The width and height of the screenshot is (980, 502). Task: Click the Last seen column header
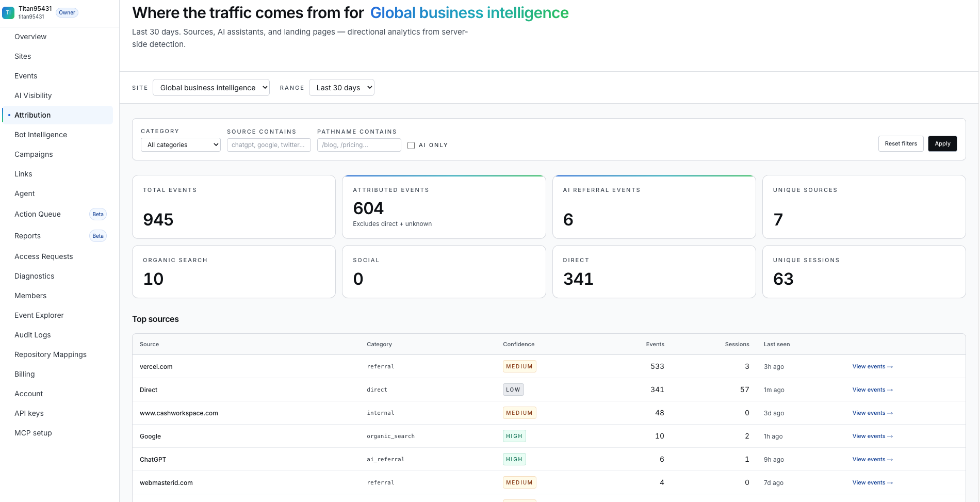tap(777, 344)
